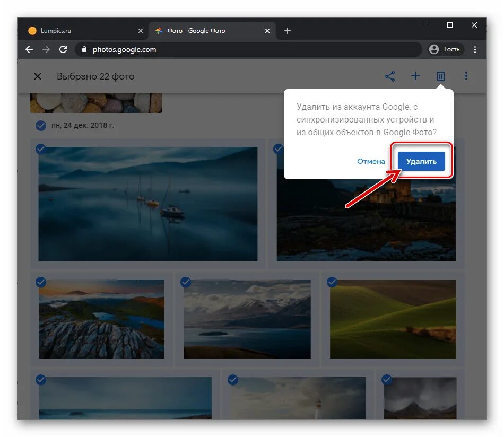The image size is (504, 437).
Task: Click the Удалить button in the dialog
Action: pyautogui.click(x=421, y=161)
